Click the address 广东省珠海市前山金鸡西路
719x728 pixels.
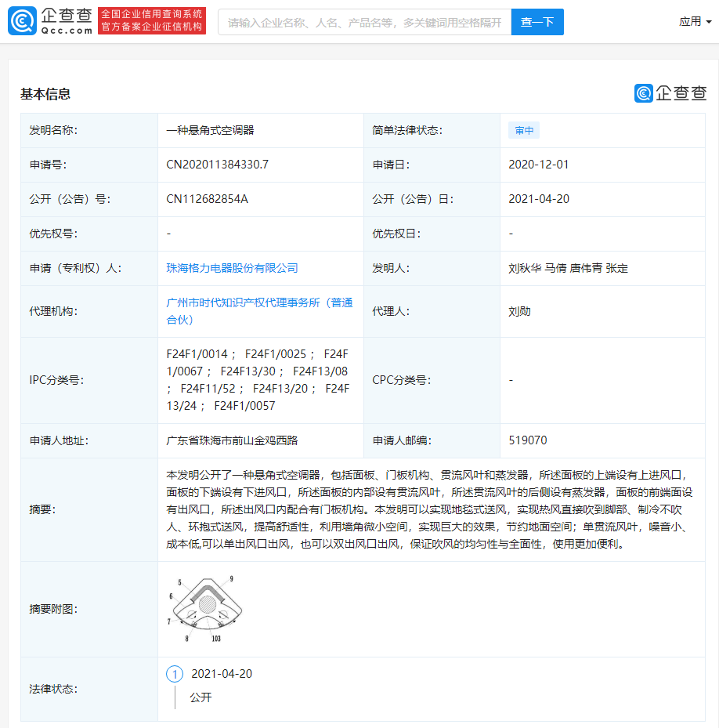[x=232, y=440]
